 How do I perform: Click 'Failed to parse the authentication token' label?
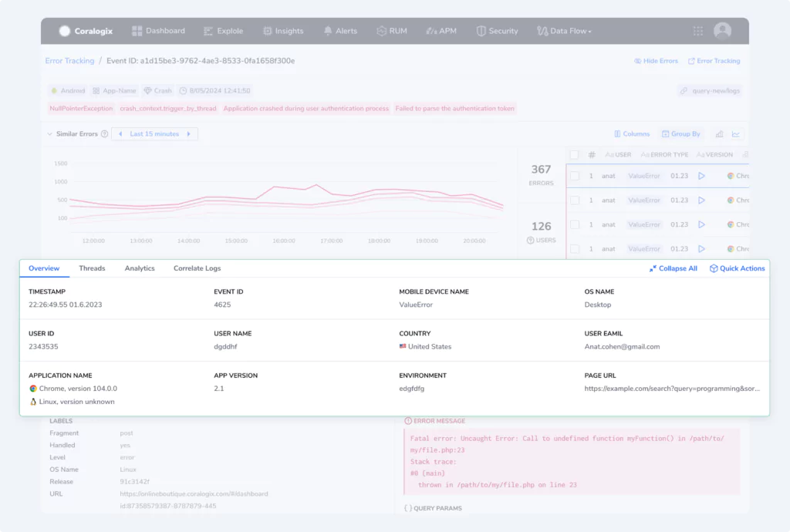pos(454,108)
